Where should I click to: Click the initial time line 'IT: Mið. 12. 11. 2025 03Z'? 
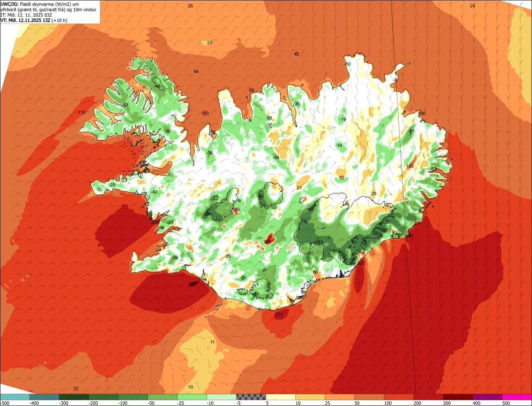pyautogui.click(x=27, y=15)
